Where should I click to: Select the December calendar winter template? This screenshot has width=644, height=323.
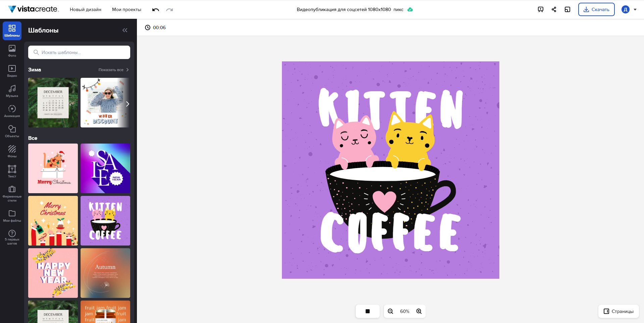(x=53, y=103)
